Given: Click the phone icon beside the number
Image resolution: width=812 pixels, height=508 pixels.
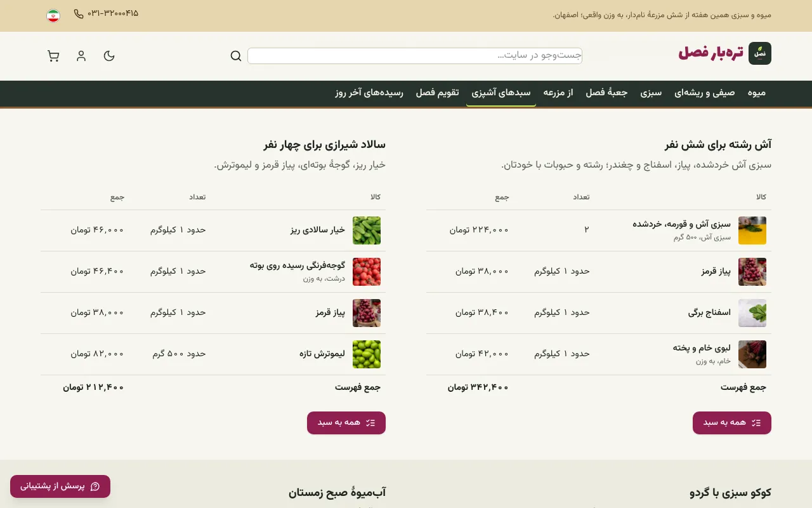Looking at the screenshot, I should coord(79,13).
